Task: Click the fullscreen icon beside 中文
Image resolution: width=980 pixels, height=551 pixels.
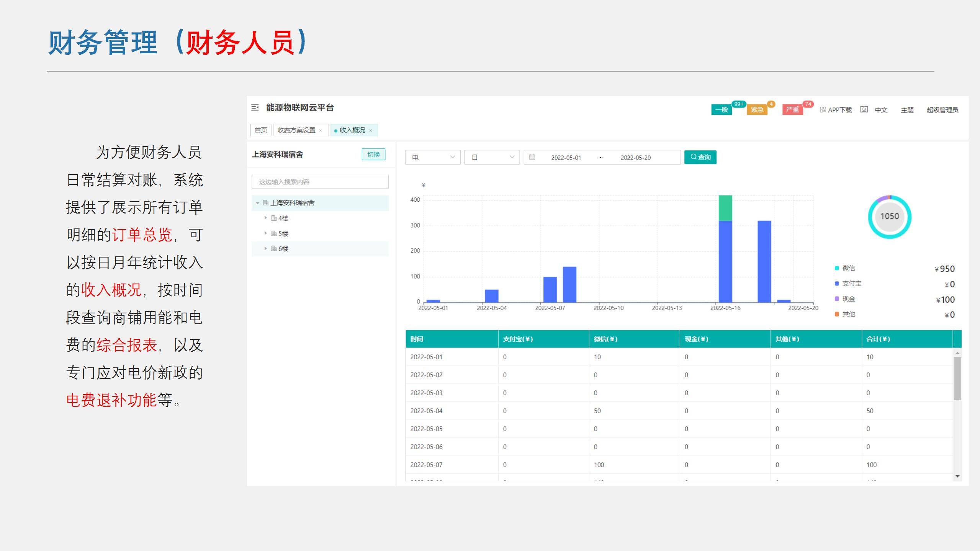Action: tap(864, 110)
